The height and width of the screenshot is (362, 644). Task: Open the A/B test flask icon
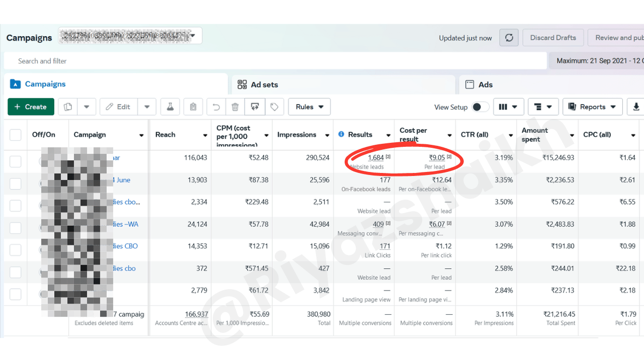pos(170,107)
